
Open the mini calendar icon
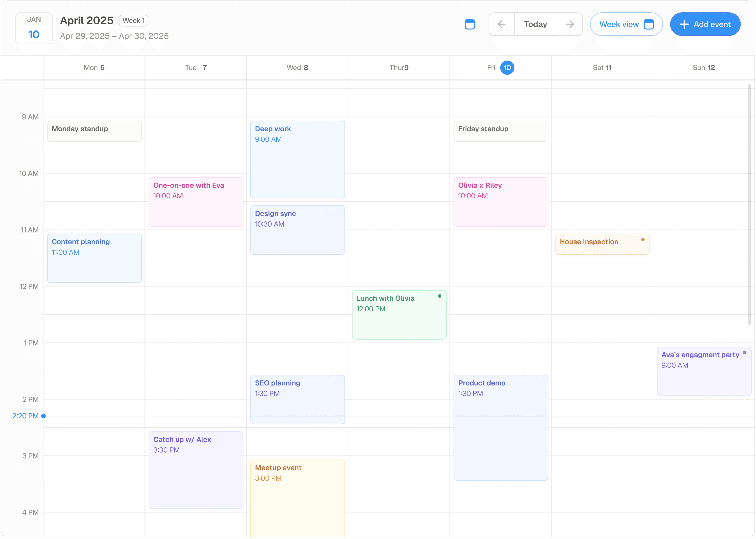[x=470, y=24]
